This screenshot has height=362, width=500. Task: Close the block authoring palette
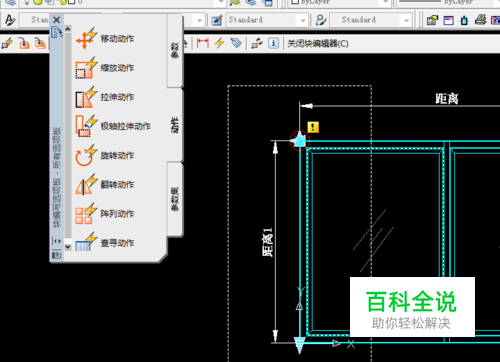point(57,20)
